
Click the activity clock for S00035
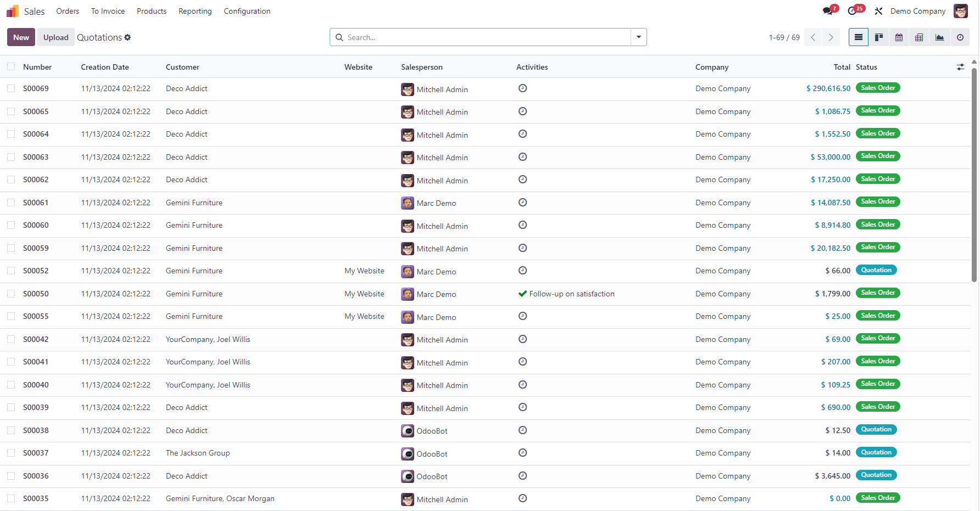pos(523,498)
